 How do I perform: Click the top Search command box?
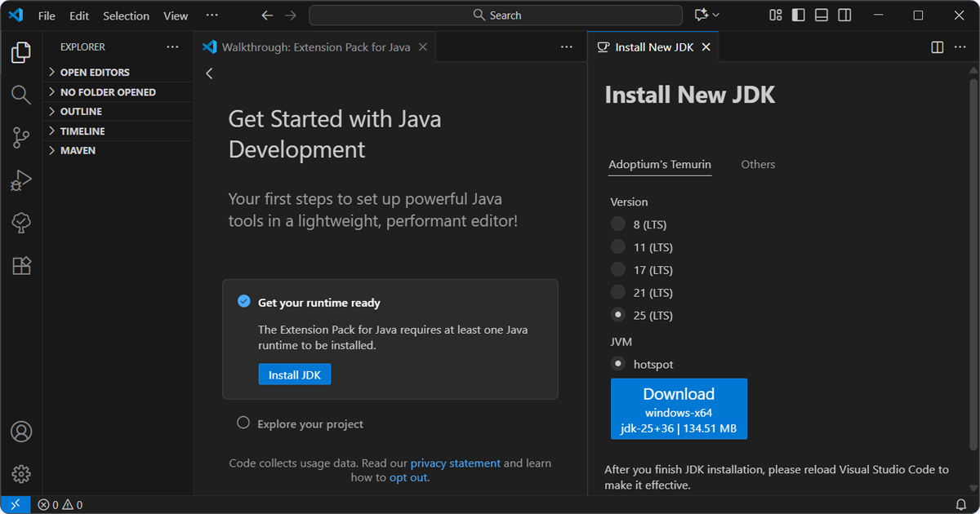(x=496, y=16)
